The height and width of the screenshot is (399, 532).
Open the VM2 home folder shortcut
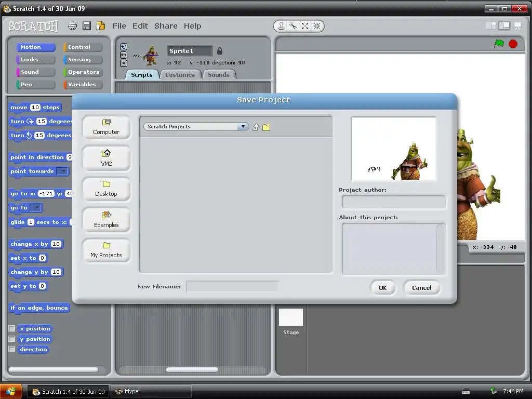tap(106, 158)
